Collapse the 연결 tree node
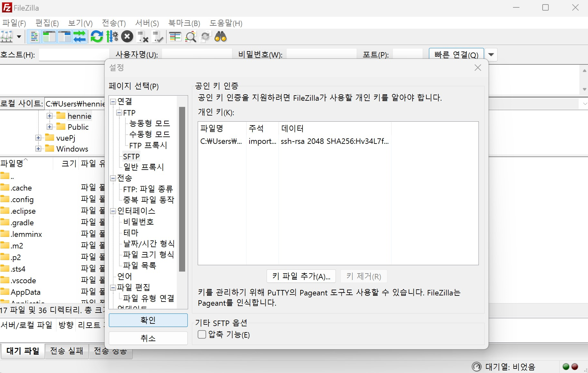The height and width of the screenshot is (373, 588). point(113,102)
